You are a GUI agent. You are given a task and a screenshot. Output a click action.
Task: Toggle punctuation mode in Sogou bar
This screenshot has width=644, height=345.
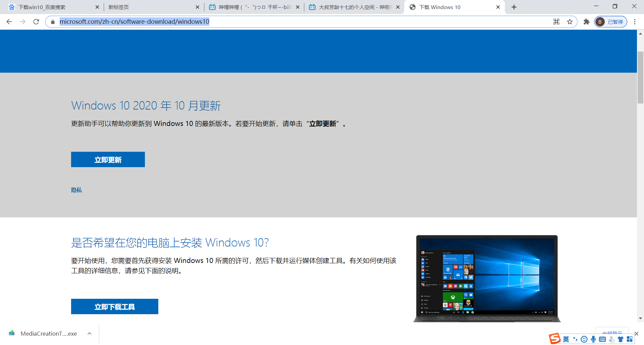click(575, 339)
